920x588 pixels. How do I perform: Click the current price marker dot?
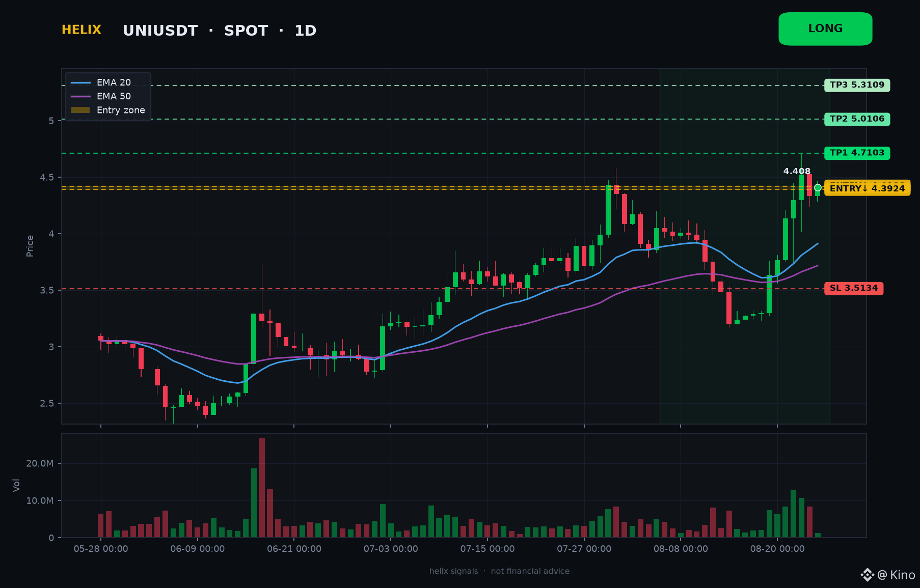(x=818, y=188)
